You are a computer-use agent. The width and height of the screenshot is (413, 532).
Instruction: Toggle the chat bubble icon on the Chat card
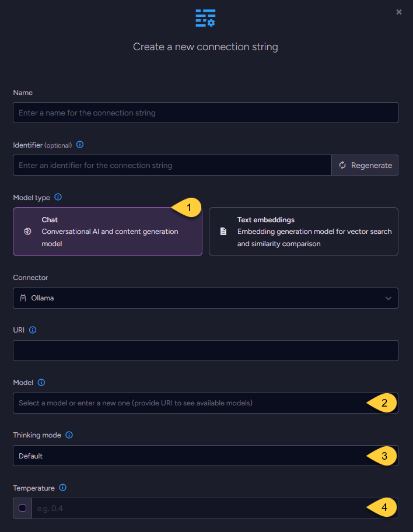point(27,231)
